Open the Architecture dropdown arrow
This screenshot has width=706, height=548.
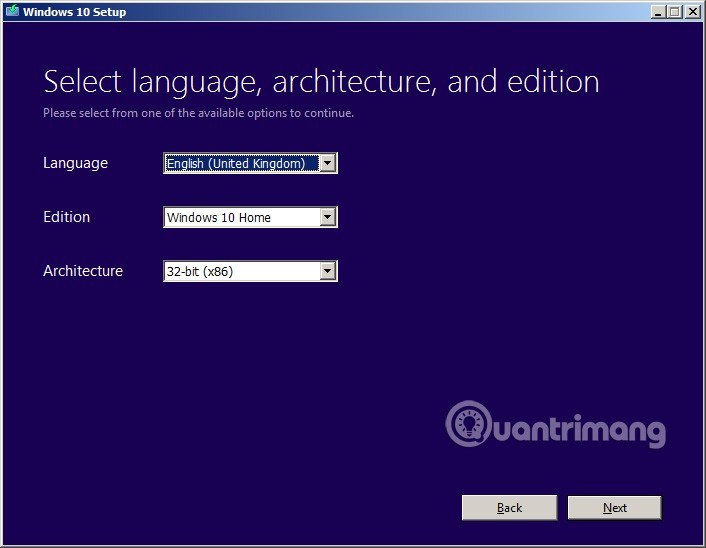point(328,271)
